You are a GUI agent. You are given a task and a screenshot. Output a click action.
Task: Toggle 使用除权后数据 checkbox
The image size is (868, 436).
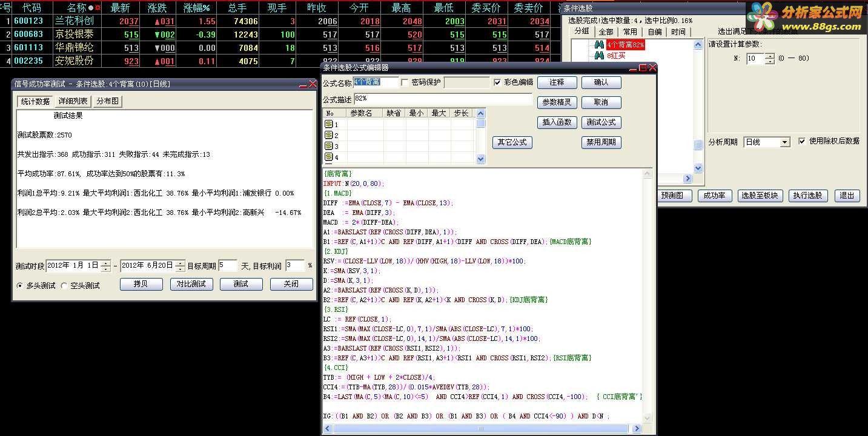click(x=802, y=141)
